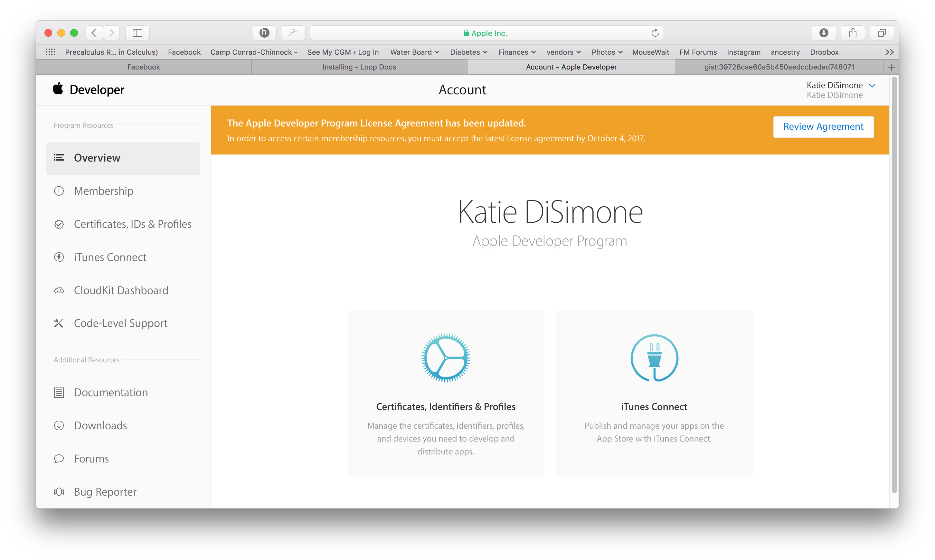Open the bookmarks grid icon

coord(51,52)
